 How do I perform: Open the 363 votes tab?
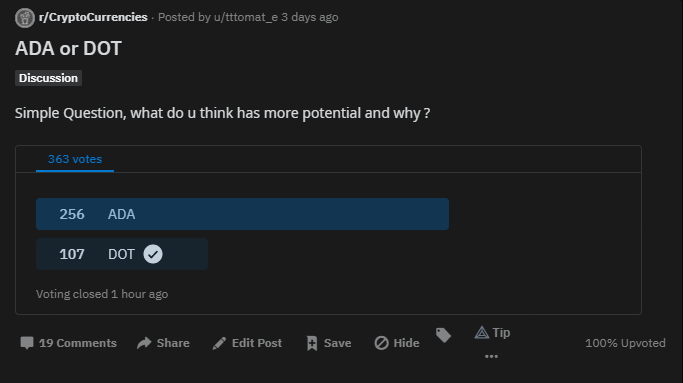[x=75, y=159]
